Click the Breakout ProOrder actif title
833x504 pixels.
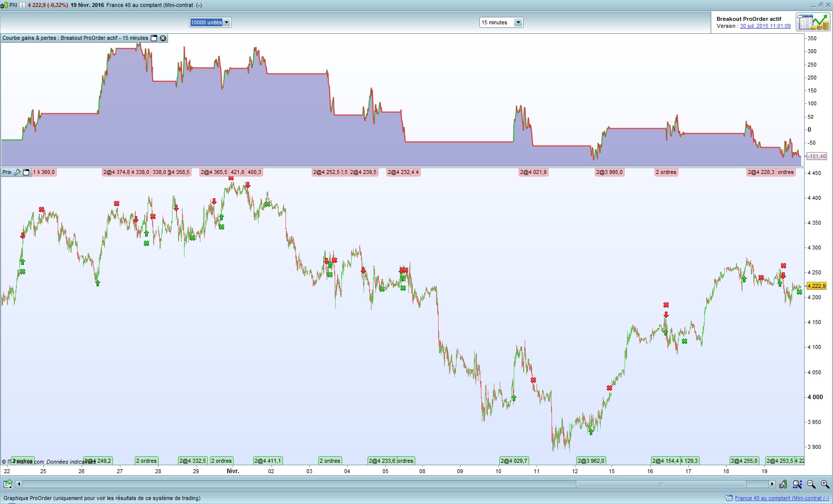pyautogui.click(x=749, y=19)
